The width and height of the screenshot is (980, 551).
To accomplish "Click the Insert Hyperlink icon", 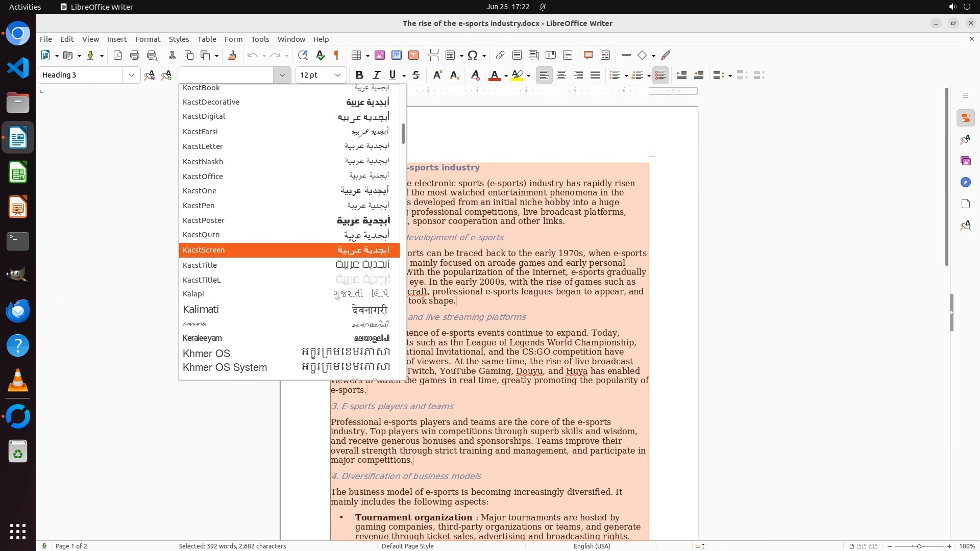I will pos(500,55).
